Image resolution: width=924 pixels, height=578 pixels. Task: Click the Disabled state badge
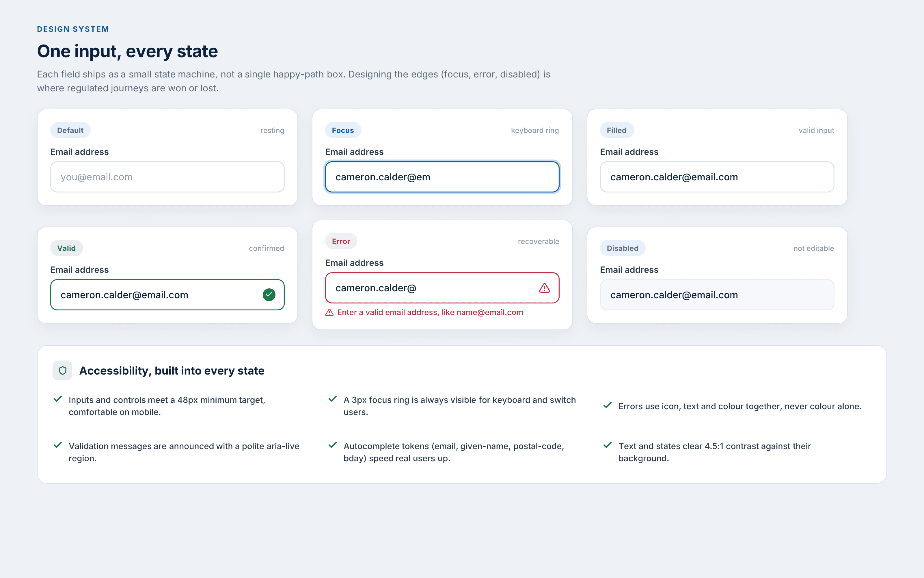pos(622,248)
